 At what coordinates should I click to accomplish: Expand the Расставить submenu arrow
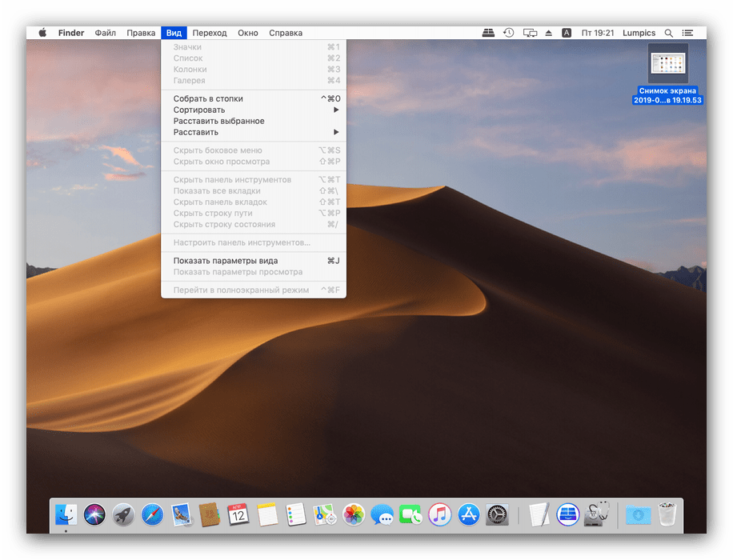click(x=336, y=132)
